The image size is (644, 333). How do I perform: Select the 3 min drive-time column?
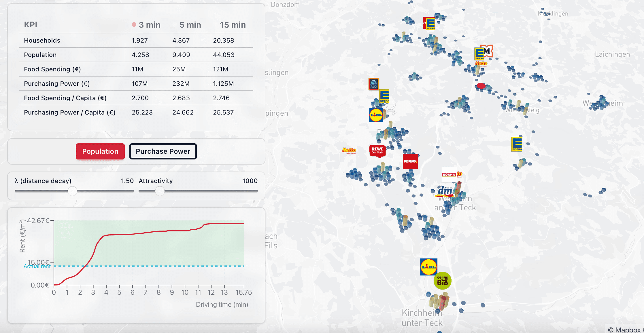tap(149, 25)
